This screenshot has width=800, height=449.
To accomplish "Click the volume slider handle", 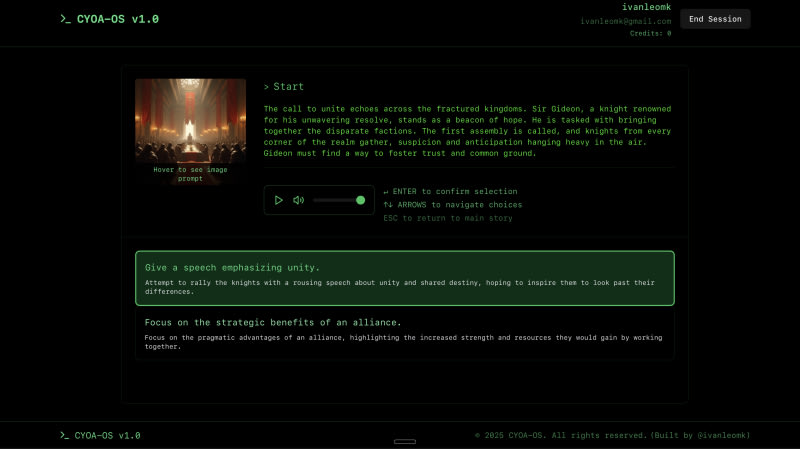I will coord(360,200).
